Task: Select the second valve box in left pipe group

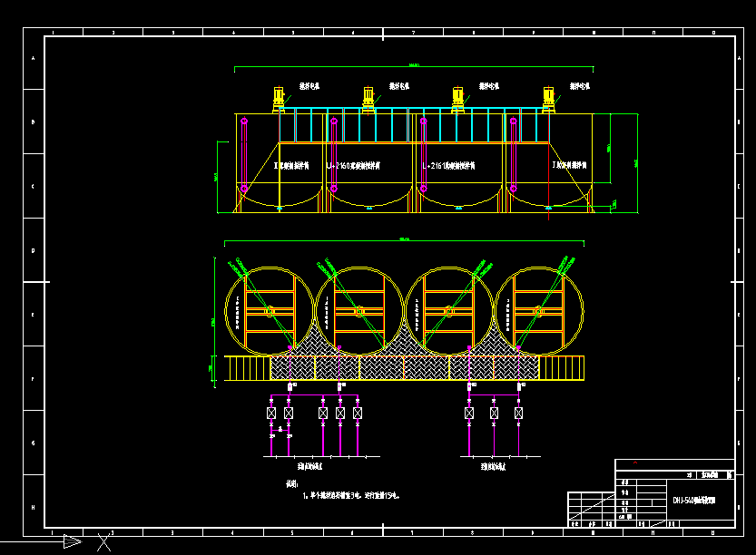Action: pos(289,413)
